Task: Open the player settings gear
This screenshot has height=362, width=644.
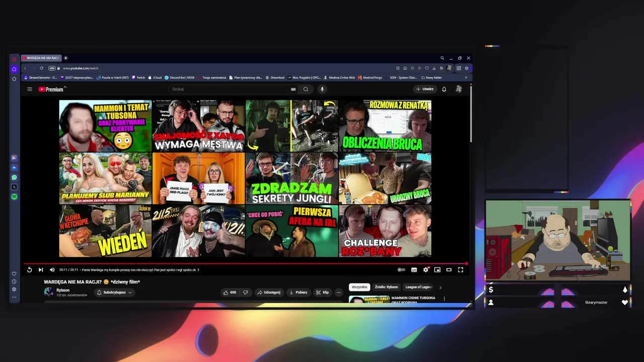Action: (x=426, y=270)
